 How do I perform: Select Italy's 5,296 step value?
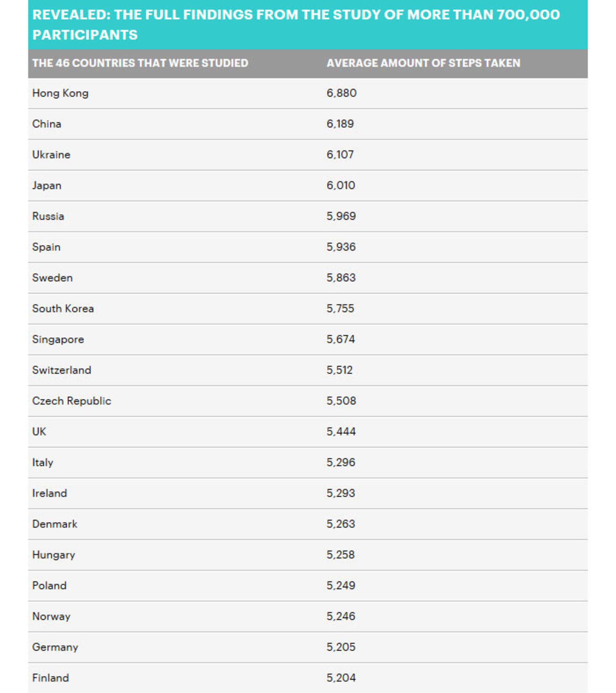coord(341,462)
